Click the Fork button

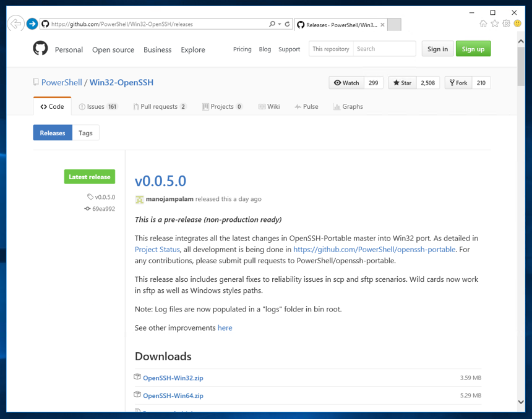pos(458,83)
